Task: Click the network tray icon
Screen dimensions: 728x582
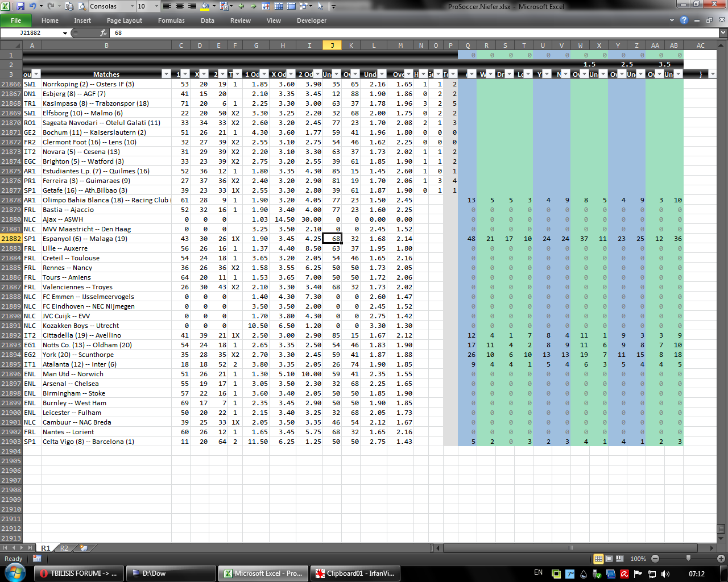Action: pyautogui.click(x=652, y=574)
